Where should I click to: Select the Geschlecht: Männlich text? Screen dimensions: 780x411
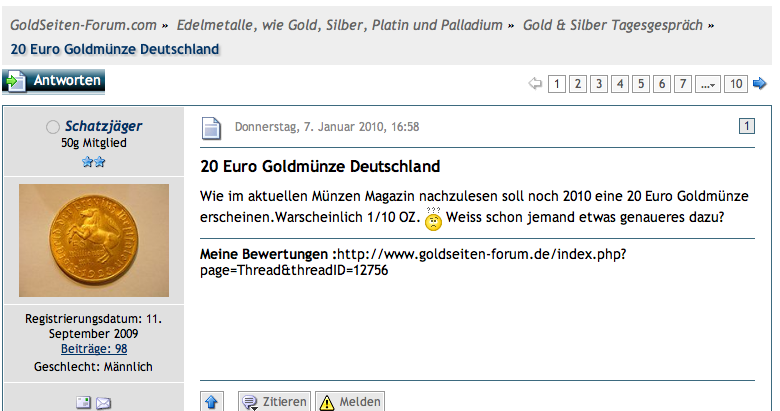[94, 367]
